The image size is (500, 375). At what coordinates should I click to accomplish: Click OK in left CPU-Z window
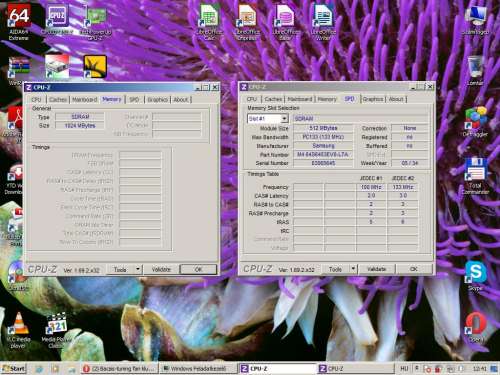(198, 269)
